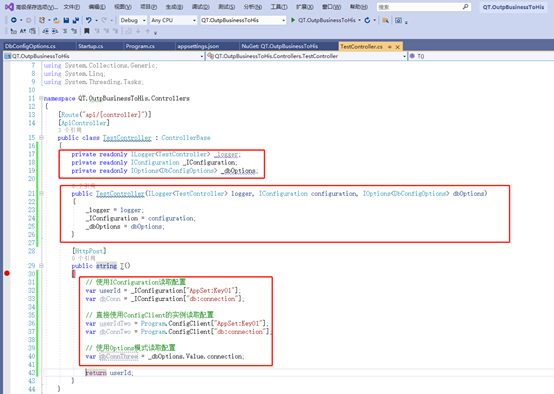Open the 视图(V) menu
This screenshot has width=554, height=394.
pos(123,7)
